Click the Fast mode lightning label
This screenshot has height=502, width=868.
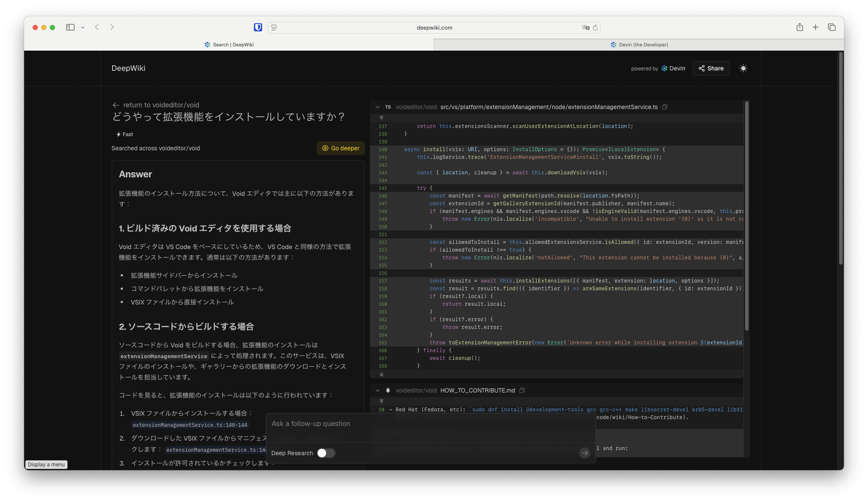(125, 134)
